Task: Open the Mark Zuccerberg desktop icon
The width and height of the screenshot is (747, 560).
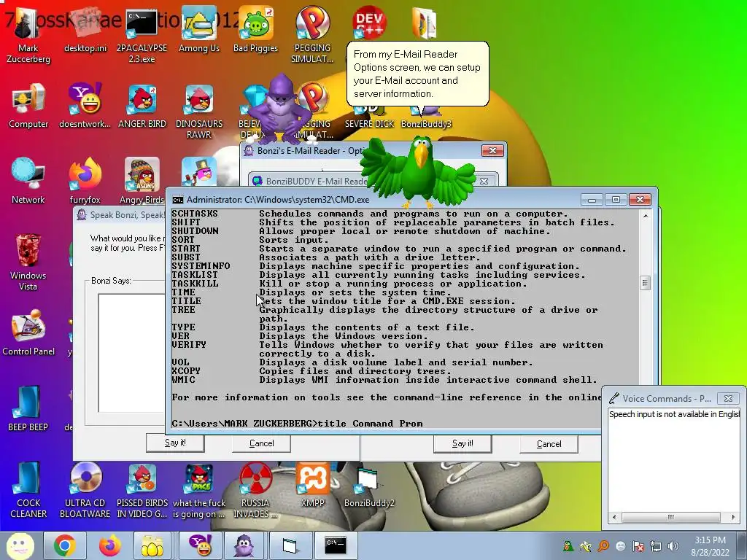Action: point(28,36)
